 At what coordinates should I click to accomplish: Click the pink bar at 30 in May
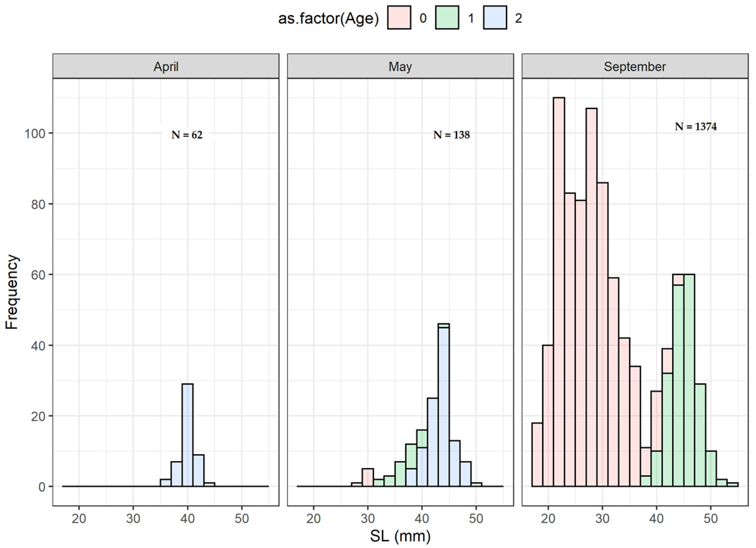(368, 477)
